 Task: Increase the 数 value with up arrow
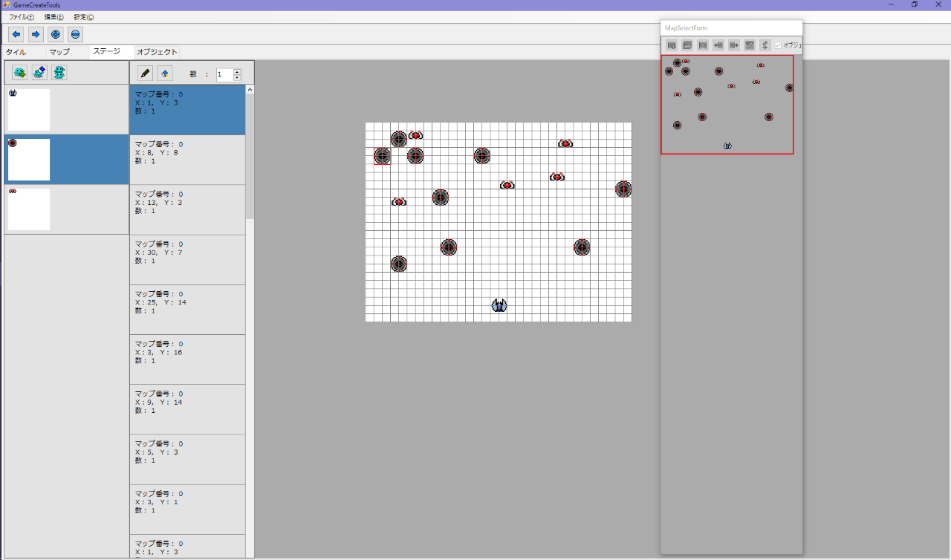click(237, 71)
